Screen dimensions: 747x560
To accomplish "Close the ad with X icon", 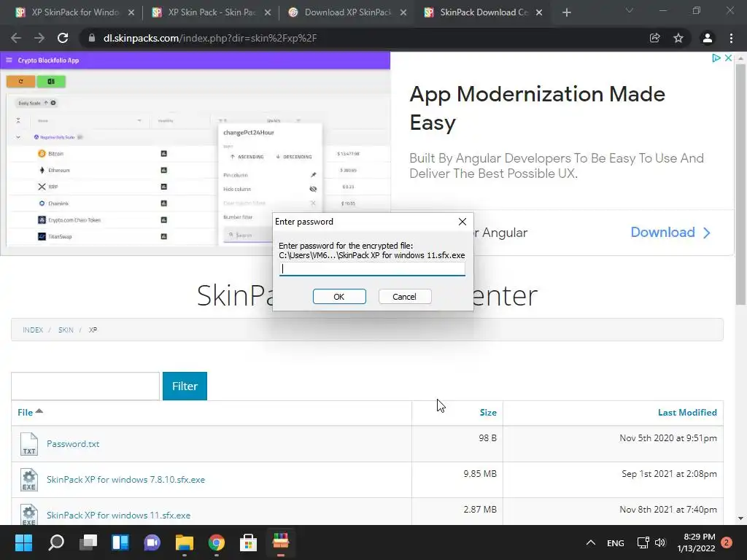I will click(728, 58).
